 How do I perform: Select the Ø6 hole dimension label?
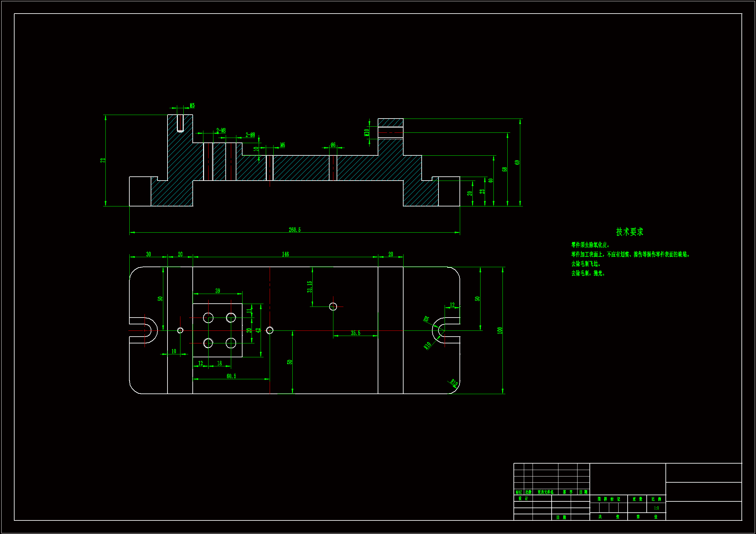[x=333, y=145]
